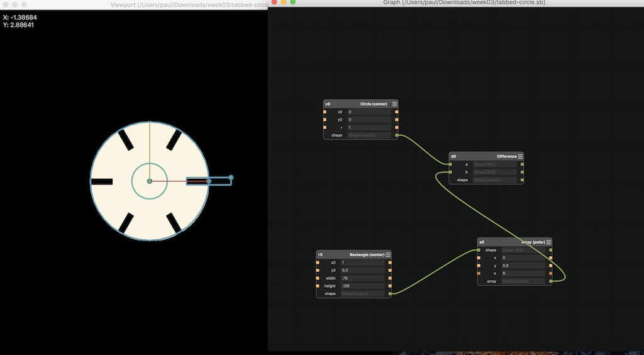
Task: Click the c0 x0 input port
Action: pos(325,112)
